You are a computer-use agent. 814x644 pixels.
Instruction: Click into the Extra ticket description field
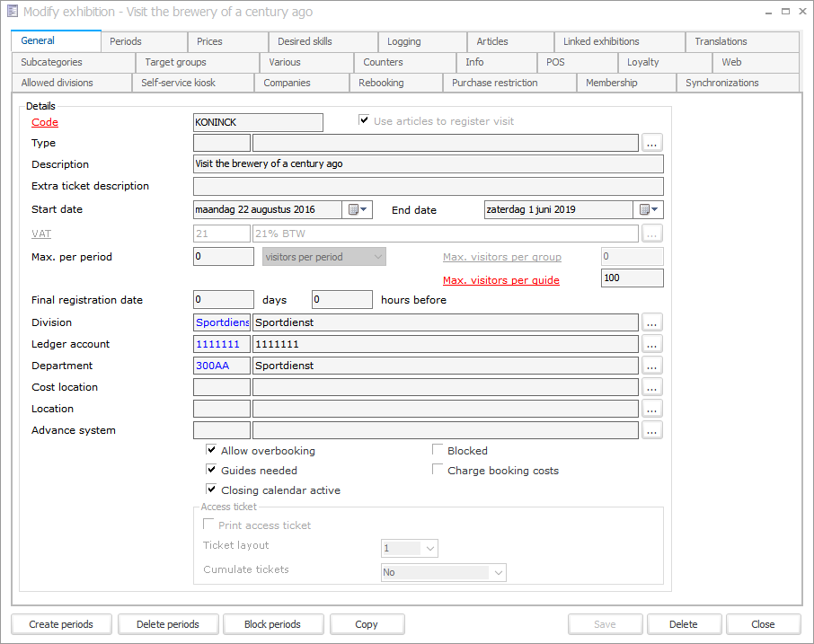[x=428, y=187]
